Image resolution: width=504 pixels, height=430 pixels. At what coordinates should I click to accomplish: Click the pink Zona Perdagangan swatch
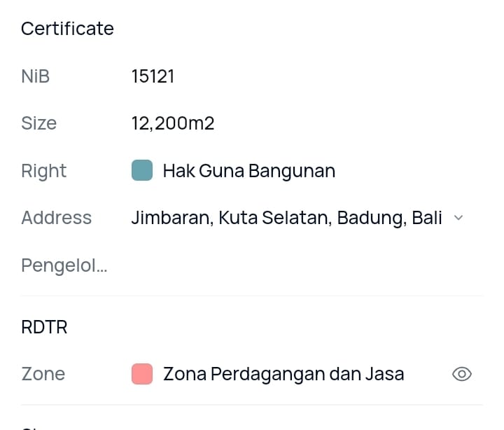tap(142, 374)
